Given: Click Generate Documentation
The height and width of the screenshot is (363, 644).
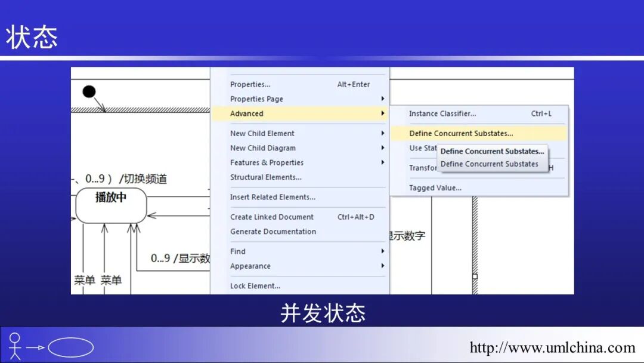Looking at the screenshot, I should [x=273, y=232].
